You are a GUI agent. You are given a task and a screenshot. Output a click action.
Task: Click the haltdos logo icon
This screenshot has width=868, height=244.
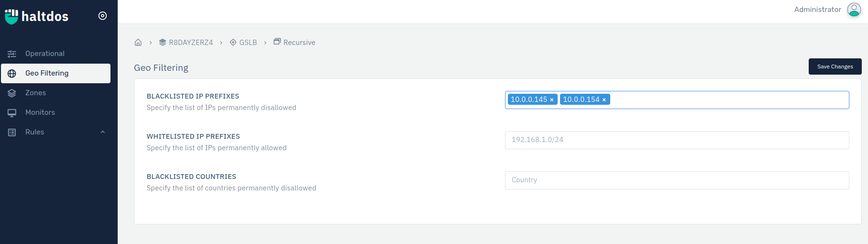(x=11, y=16)
